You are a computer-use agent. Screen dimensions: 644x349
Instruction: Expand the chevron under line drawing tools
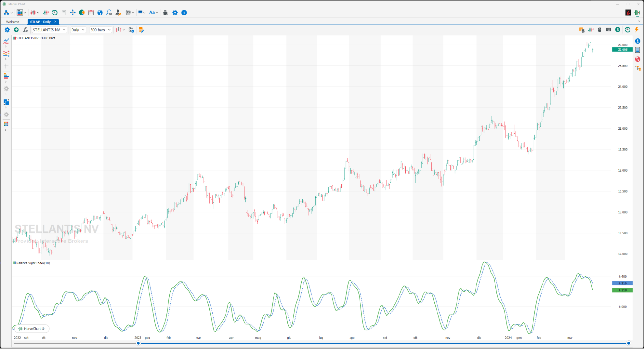(6, 46)
